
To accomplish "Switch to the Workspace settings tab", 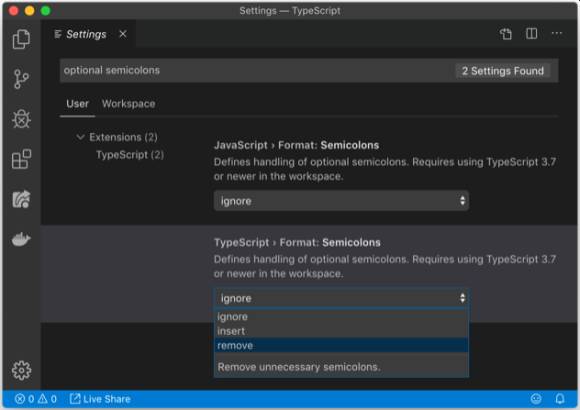I will [x=128, y=104].
